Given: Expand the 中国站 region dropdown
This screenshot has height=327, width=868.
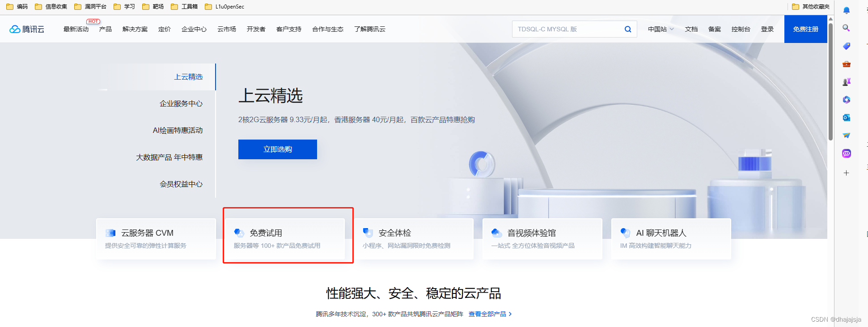Looking at the screenshot, I should pos(661,29).
